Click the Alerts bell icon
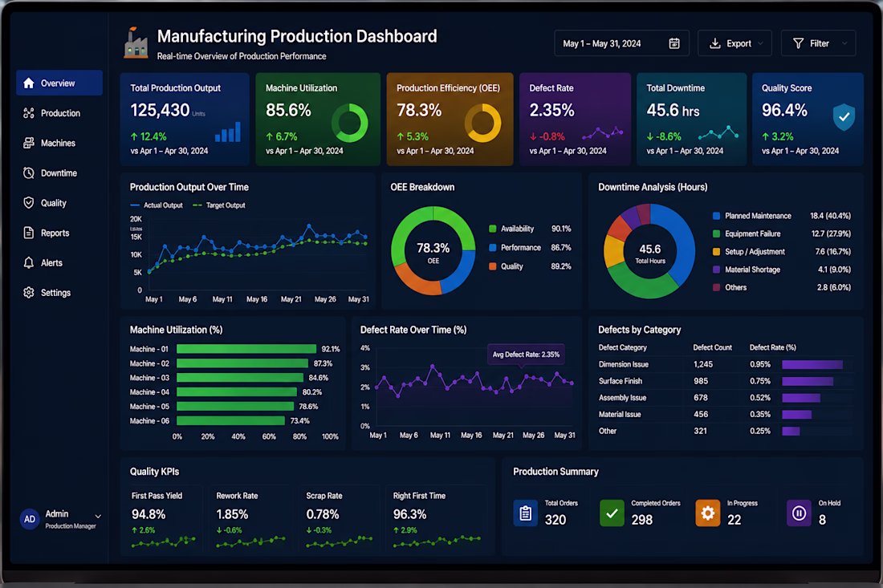883x588 pixels. point(29,262)
